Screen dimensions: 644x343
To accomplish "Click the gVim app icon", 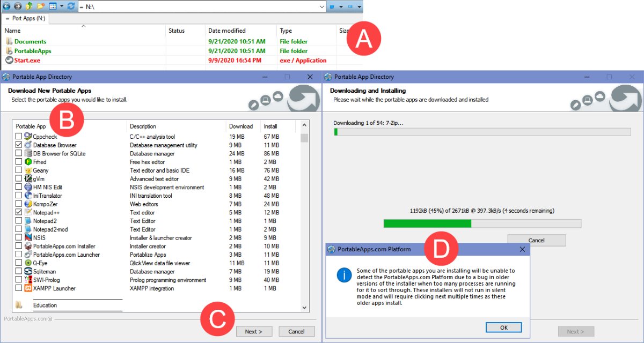I will [28, 178].
